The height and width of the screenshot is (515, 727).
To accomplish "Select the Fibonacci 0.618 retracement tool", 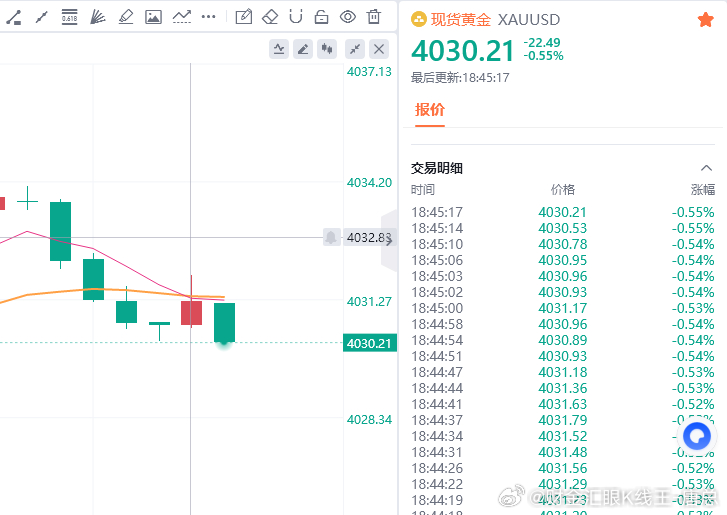I will pos(70,17).
